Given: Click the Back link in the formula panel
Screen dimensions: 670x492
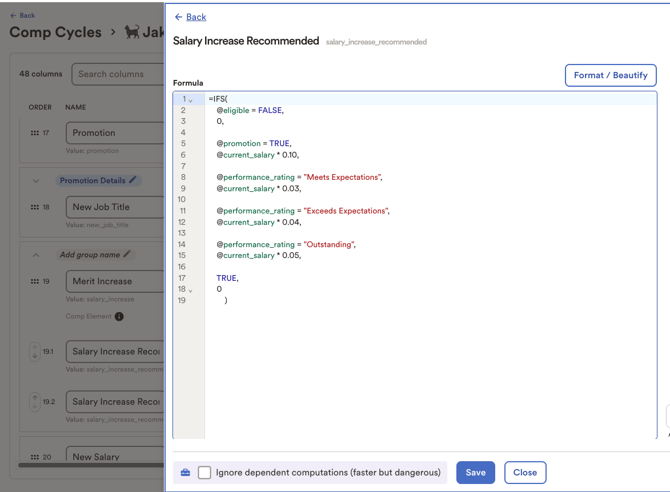Looking at the screenshot, I should coord(196,17).
